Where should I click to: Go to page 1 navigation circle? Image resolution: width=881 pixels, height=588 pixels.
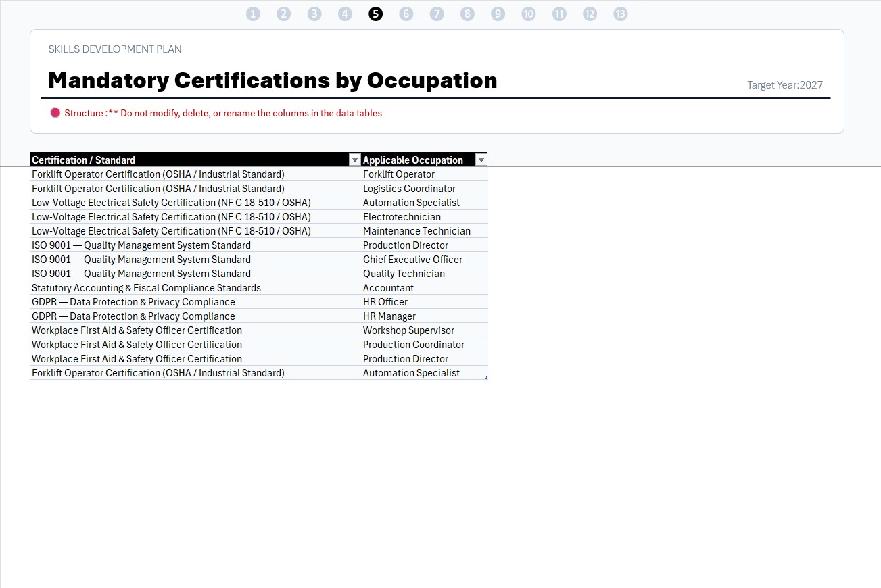coord(253,14)
